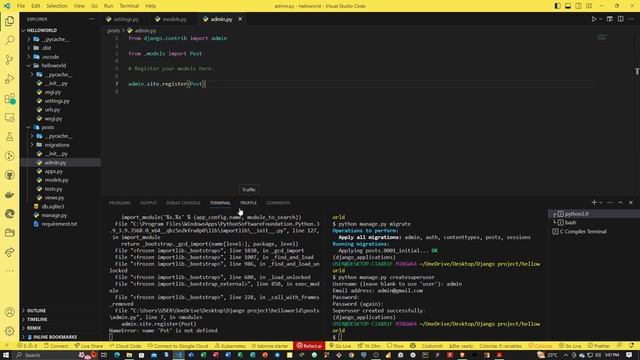Viewport: 640px width, 360px height.
Task: Open the Extensions view
Action: 9,98
